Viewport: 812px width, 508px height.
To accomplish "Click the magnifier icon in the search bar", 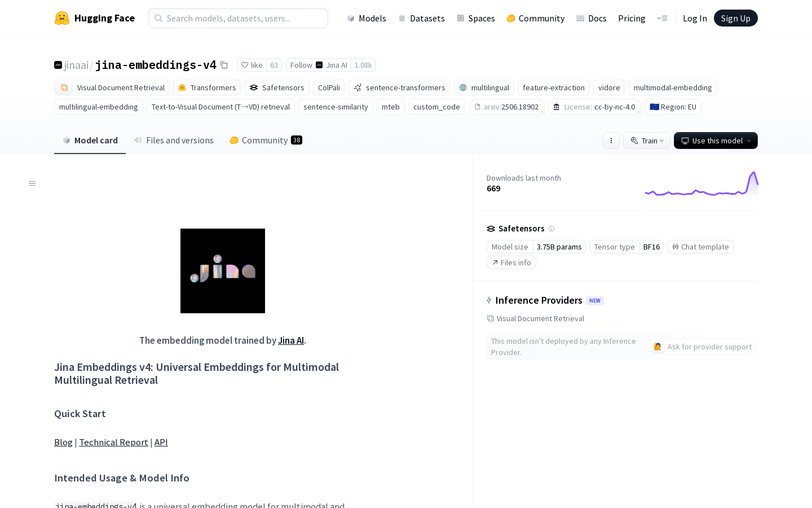I will [159, 18].
